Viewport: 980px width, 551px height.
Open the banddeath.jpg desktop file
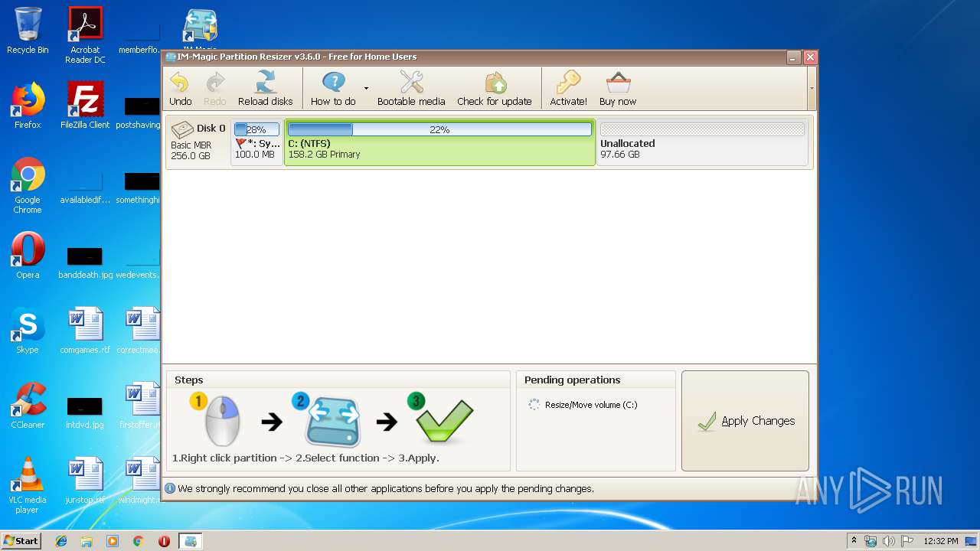click(x=85, y=262)
